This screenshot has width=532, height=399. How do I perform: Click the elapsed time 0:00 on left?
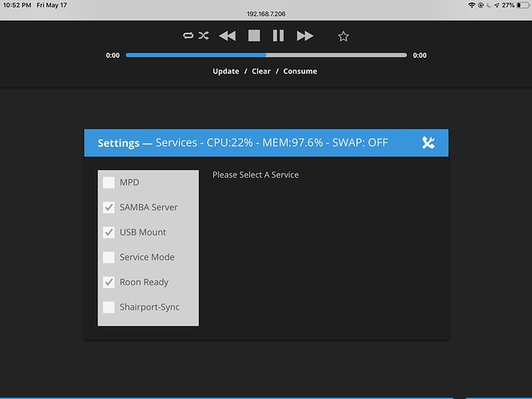click(113, 55)
